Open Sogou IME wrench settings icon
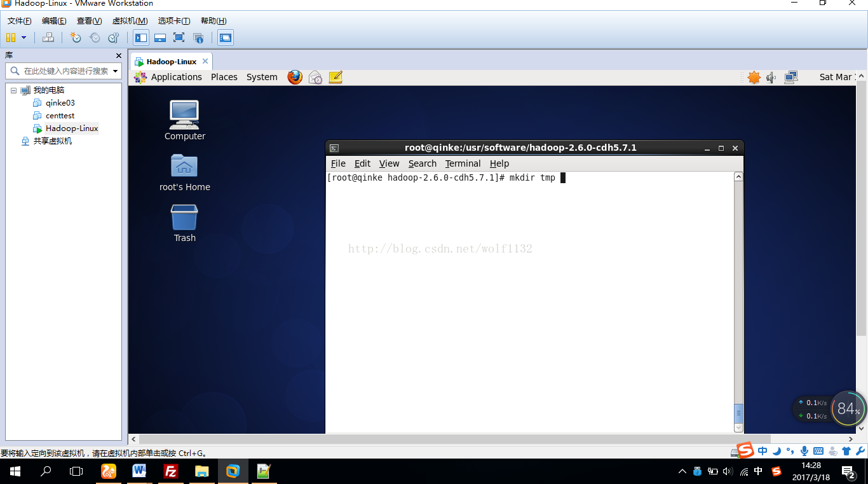Image resolution: width=868 pixels, height=484 pixels. point(860,451)
